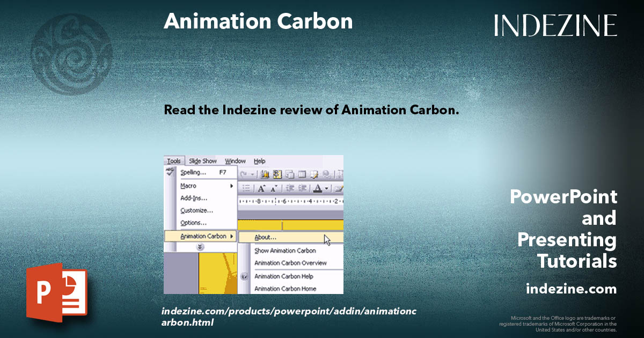This screenshot has width=644, height=338.
Task: Expand the Animation Carbon submenu
Action: click(232, 236)
